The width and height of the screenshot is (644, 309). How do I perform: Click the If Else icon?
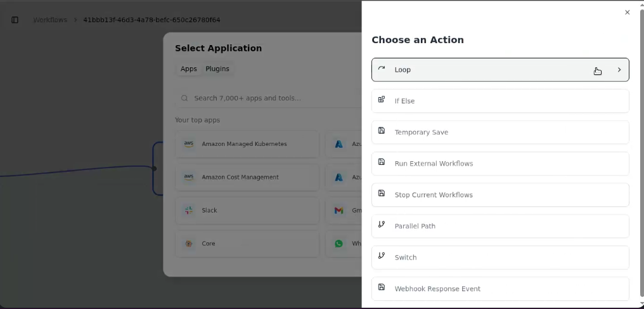pyautogui.click(x=382, y=100)
